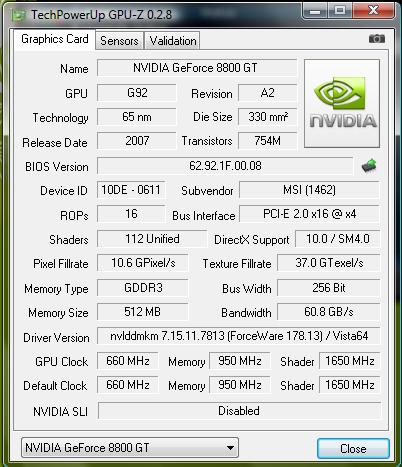Screen dimensions: 402x467
Task: Maximize the GPU-Z window
Action: point(340,11)
